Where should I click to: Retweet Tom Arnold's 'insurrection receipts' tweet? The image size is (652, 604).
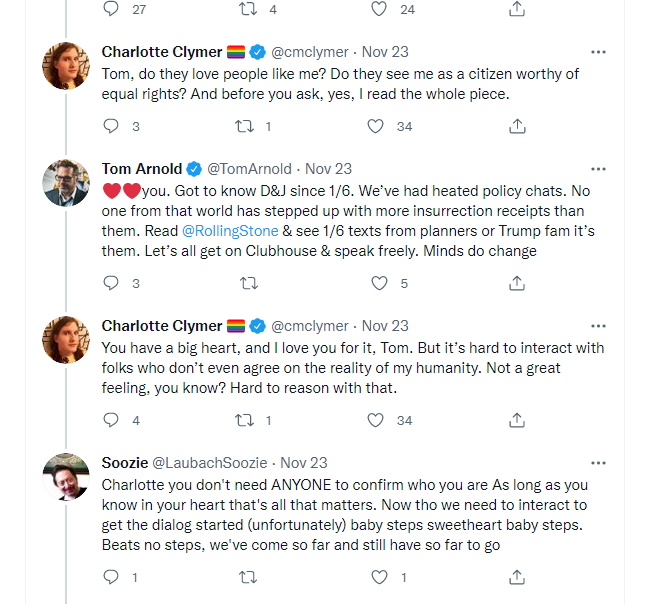pyautogui.click(x=243, y=283)
